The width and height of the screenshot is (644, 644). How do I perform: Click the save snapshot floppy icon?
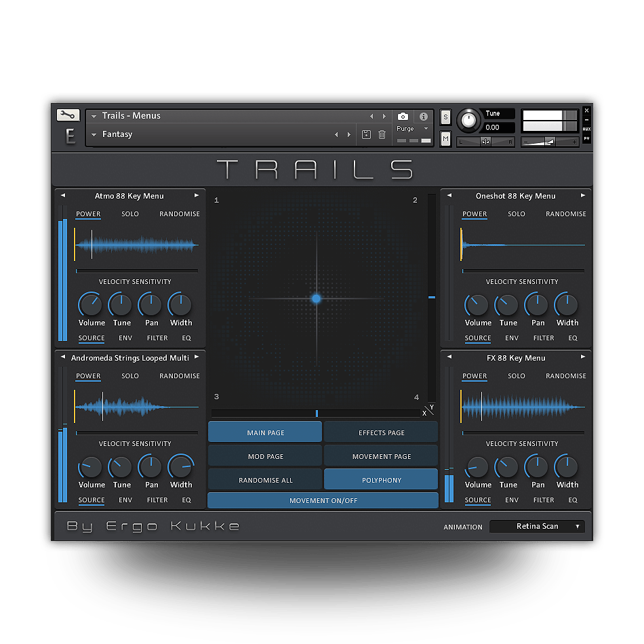coord(366,134)
